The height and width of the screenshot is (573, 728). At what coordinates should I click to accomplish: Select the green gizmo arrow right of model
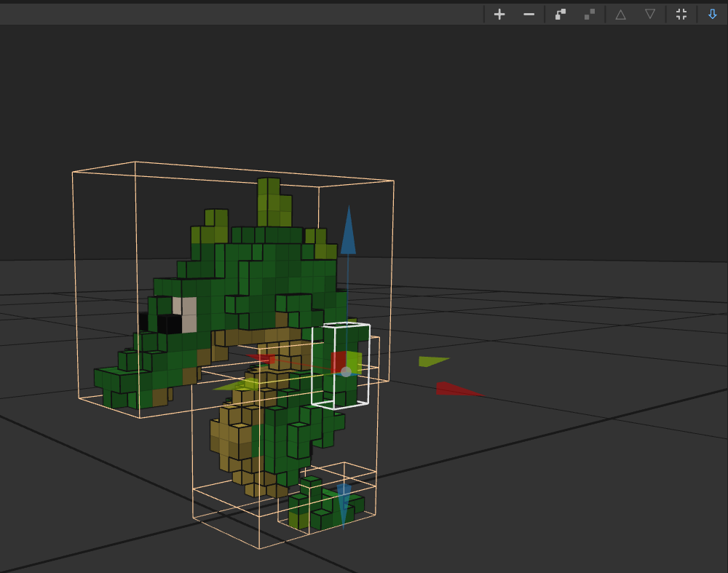pyautogui.click(x=432, y=360)
